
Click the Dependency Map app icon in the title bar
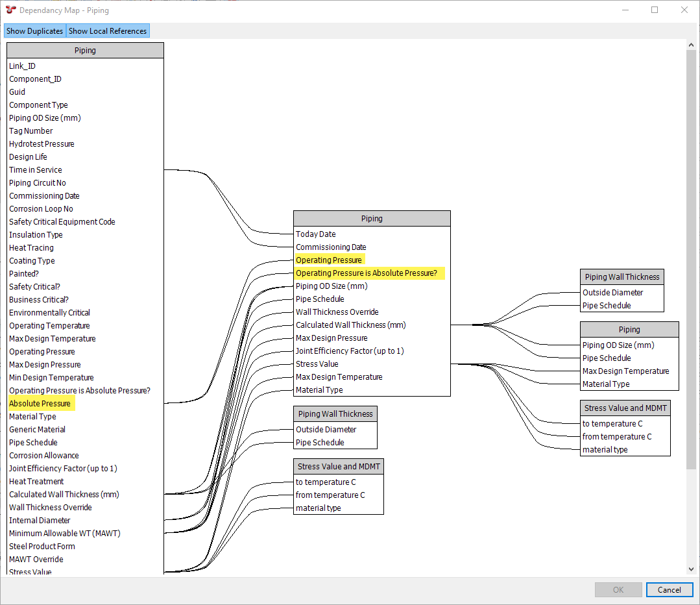click(11, 10)
